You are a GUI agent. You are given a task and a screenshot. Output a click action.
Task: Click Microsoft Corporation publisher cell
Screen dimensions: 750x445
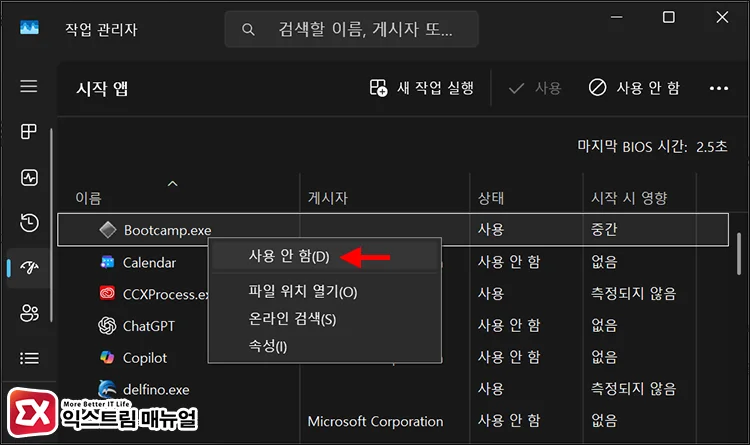[x=375, y=421]
